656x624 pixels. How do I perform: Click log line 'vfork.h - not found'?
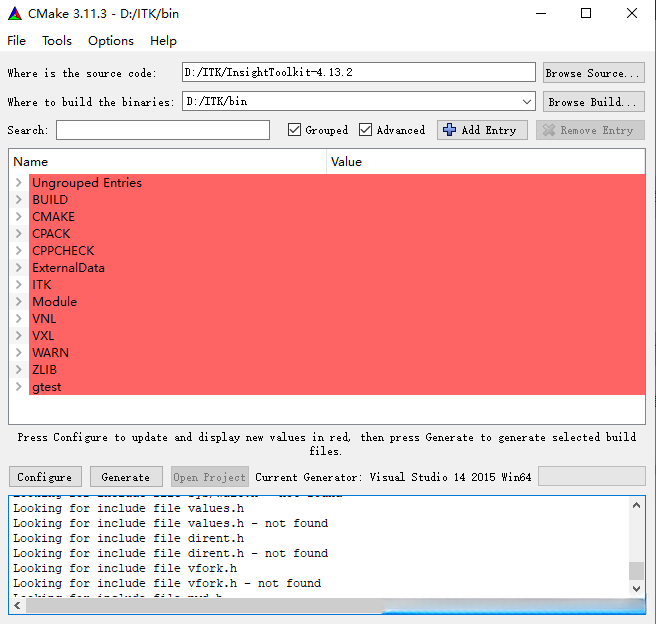click(x=167, y=583)
